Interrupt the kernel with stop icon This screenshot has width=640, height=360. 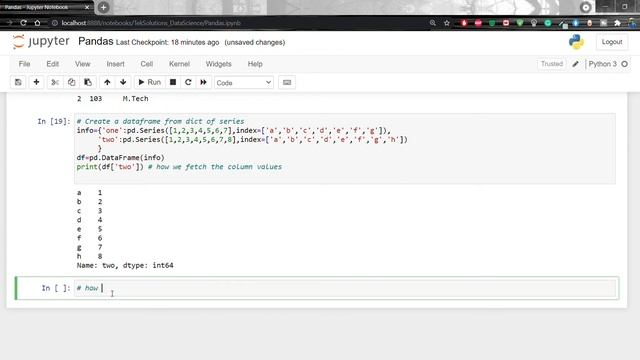(x=173, y=82)
